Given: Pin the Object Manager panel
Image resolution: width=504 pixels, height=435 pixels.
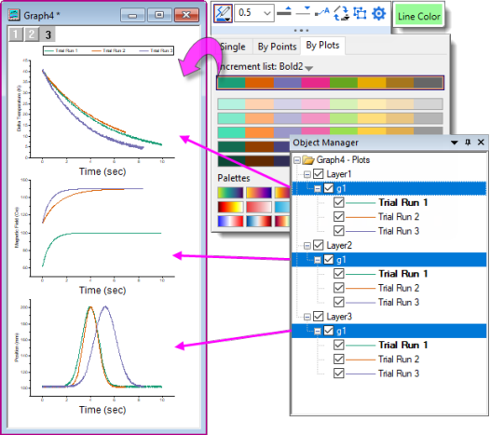Looking at the screenshot, I should point(468,142).
